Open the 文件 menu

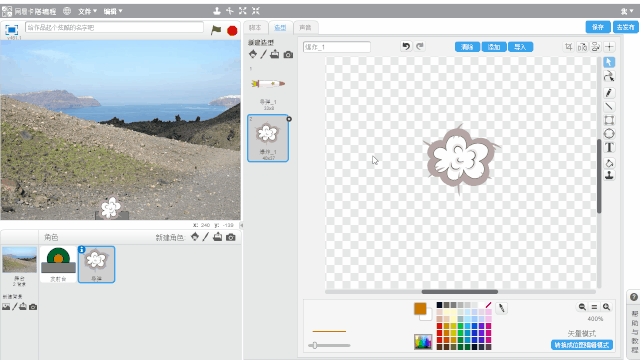(87, 11)
